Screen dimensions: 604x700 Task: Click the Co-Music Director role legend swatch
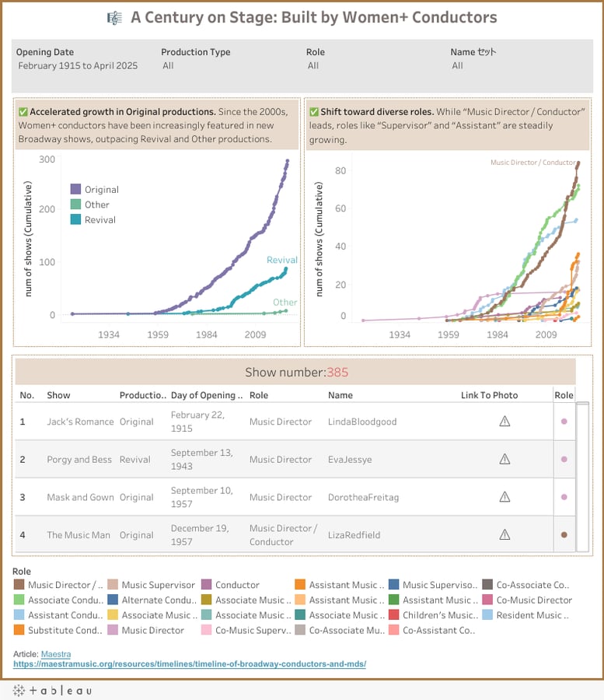pyautogui.click(x=487, y=600)
